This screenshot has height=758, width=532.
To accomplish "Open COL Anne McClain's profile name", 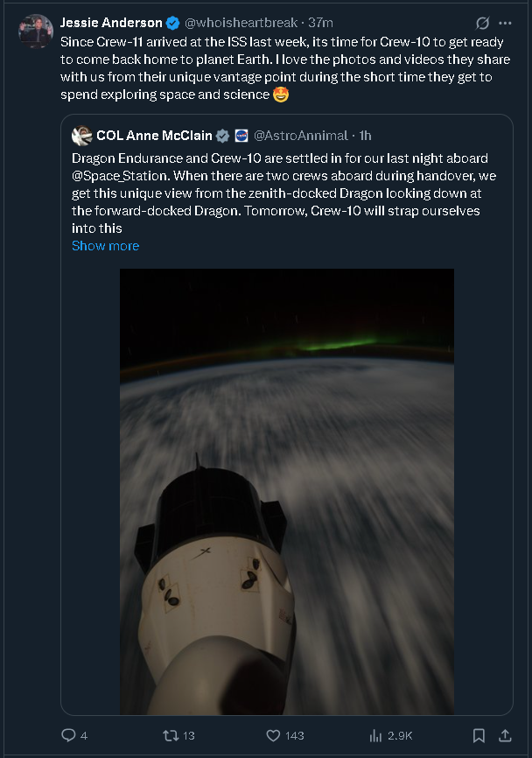I will click(x=155, y=136).
